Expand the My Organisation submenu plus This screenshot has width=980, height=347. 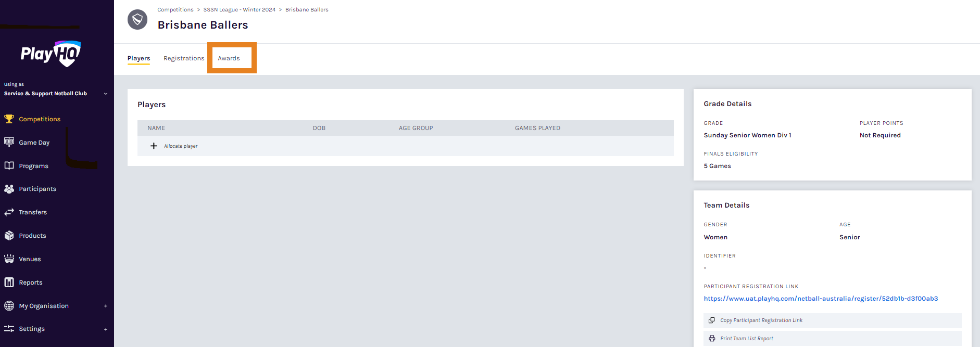pos(106,306)
